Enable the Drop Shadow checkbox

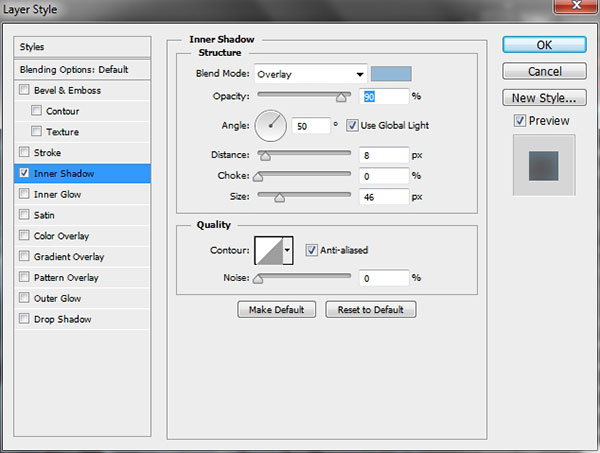point(24,318)
